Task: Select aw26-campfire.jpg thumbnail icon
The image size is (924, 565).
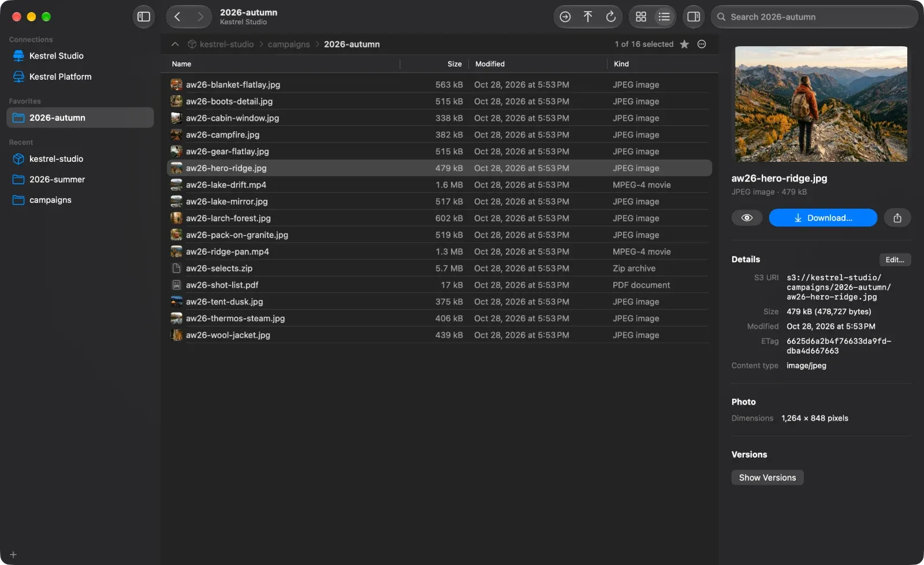Action: [x=176, y=135]
